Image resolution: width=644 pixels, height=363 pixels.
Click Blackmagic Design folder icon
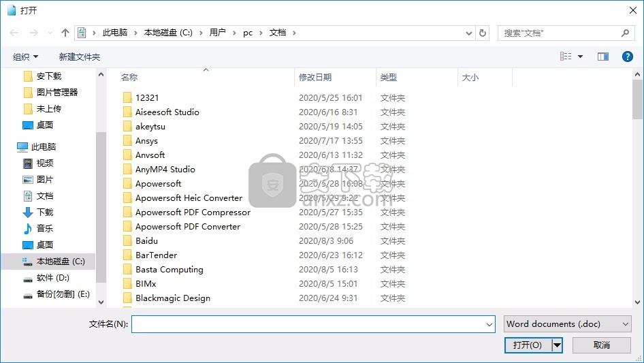click(x=128, y=298)
